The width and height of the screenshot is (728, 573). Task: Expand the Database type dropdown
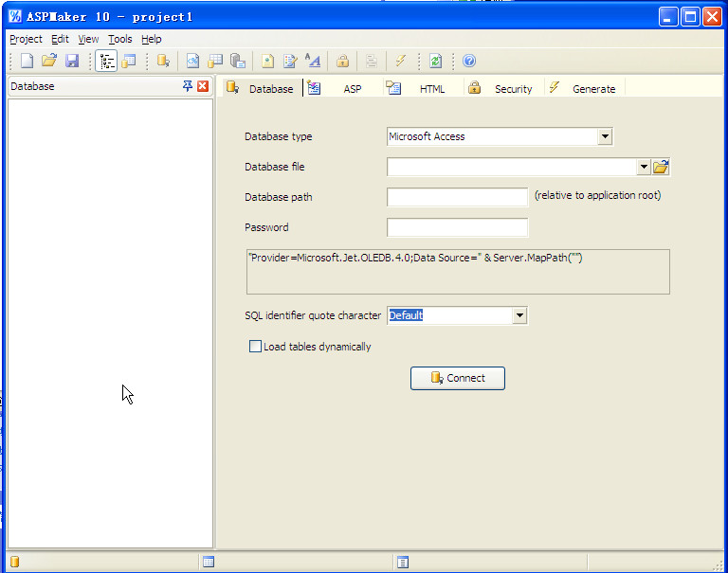coord(605,136)
